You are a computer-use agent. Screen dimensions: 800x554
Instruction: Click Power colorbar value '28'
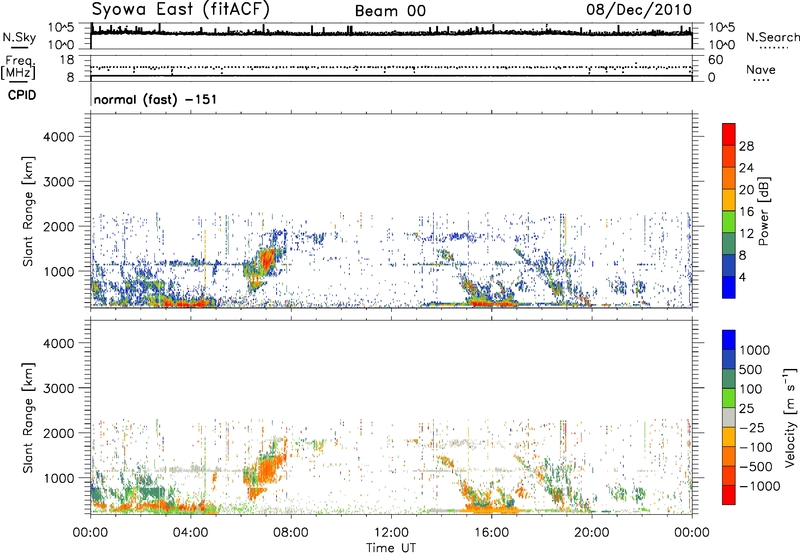click(746, 146)
